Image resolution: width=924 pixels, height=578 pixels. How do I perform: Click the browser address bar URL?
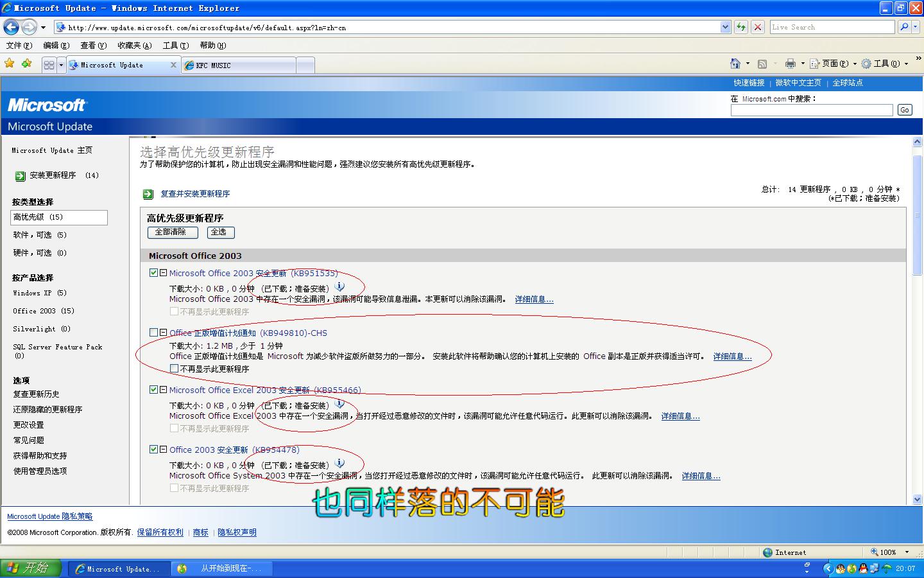point(387,27)
